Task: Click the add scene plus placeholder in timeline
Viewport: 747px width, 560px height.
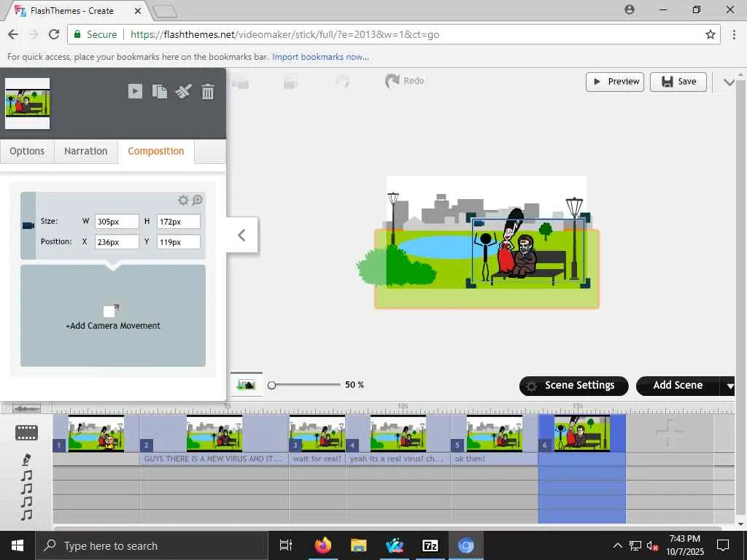Action: 669,433
